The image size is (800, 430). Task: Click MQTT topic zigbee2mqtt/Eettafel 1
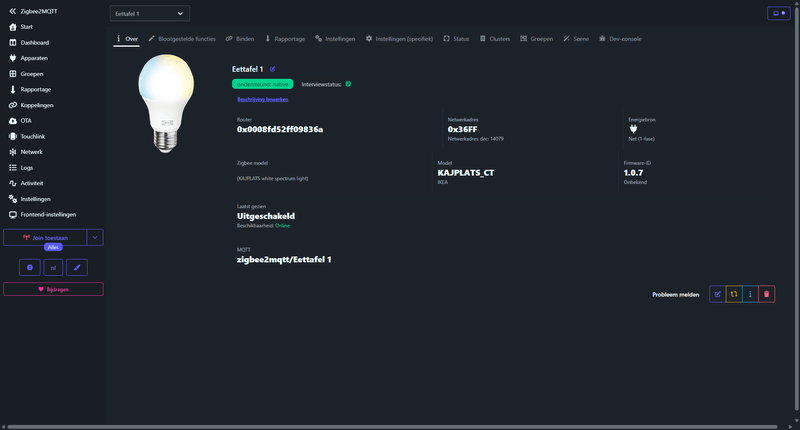[x=284, y=260]
